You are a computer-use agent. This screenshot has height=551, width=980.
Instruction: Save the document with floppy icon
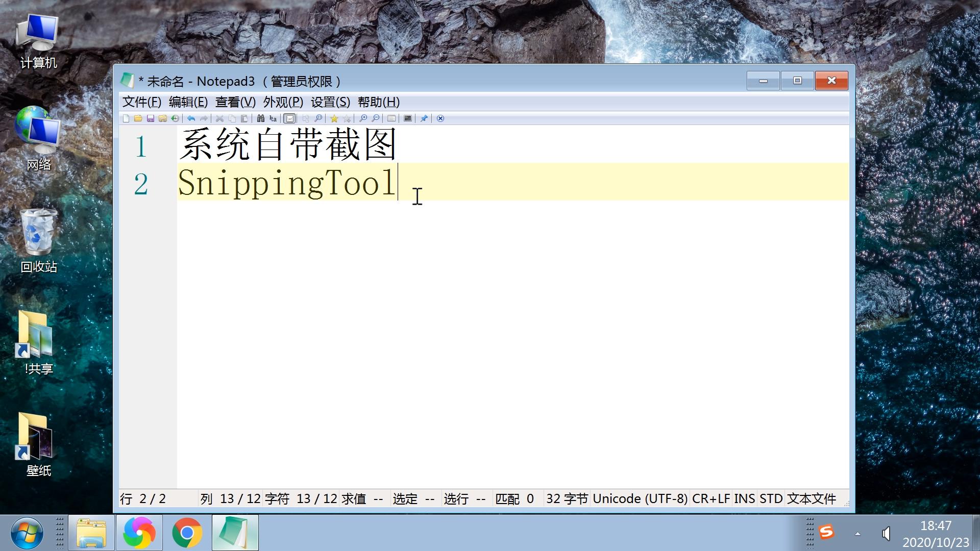(x=151, y=118)
